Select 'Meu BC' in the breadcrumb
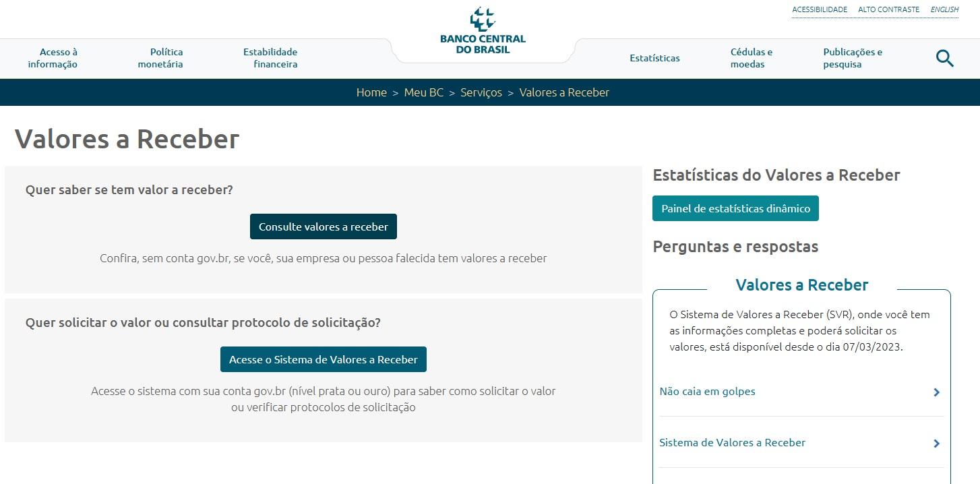Screen dimensions: 980x484 coord(423,92)
